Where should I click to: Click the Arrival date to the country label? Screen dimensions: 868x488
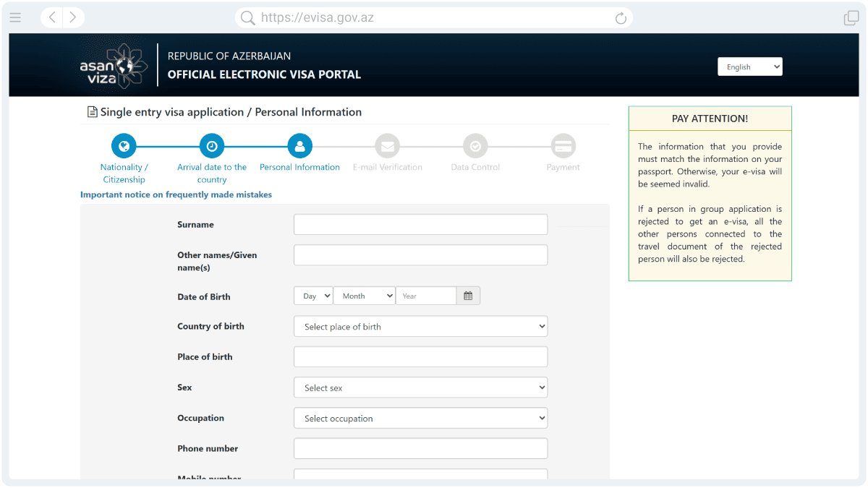[212, 174]
